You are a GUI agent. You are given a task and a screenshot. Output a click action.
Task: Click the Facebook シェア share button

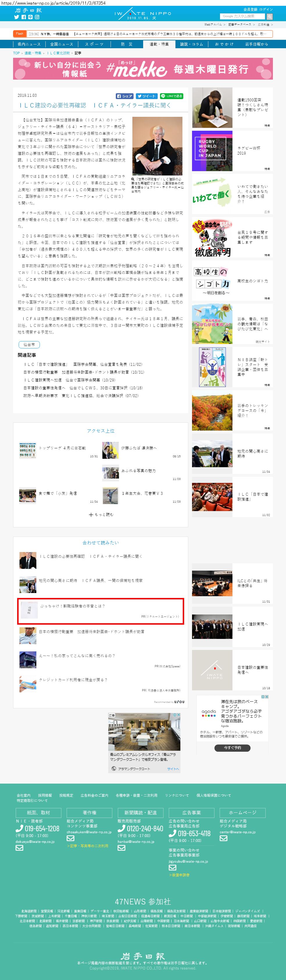point(125,96)
